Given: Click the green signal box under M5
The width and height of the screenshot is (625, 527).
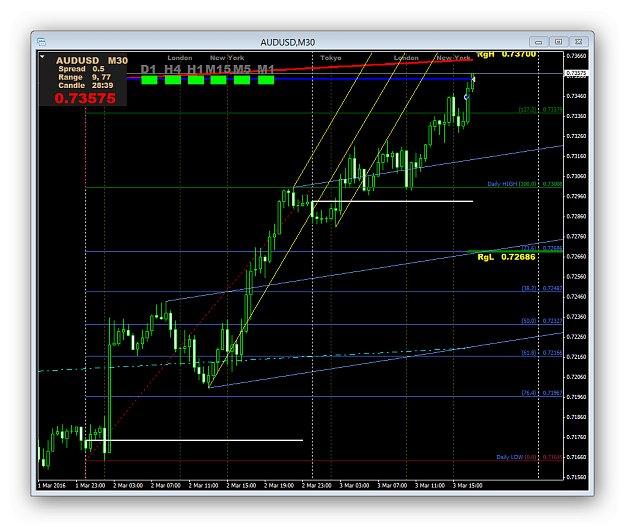Looking at the screenshot, I should [x=242, y=80].
